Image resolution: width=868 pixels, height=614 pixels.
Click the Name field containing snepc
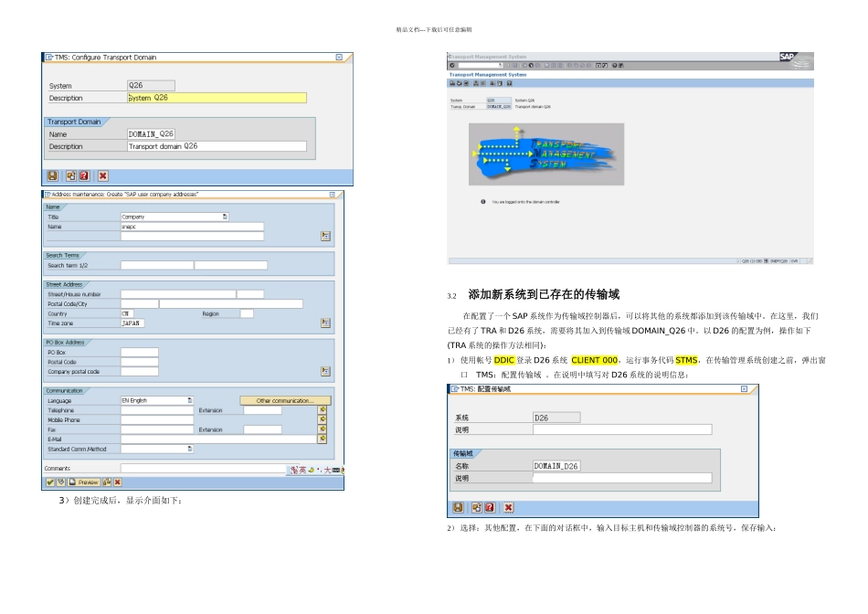(x=192, y=227)
